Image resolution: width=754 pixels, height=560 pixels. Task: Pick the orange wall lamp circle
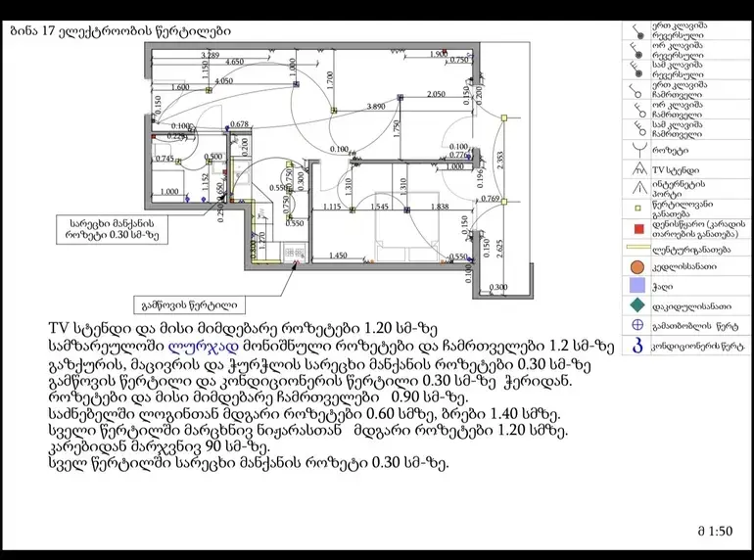pyautogui.click(x=636, y=267)
